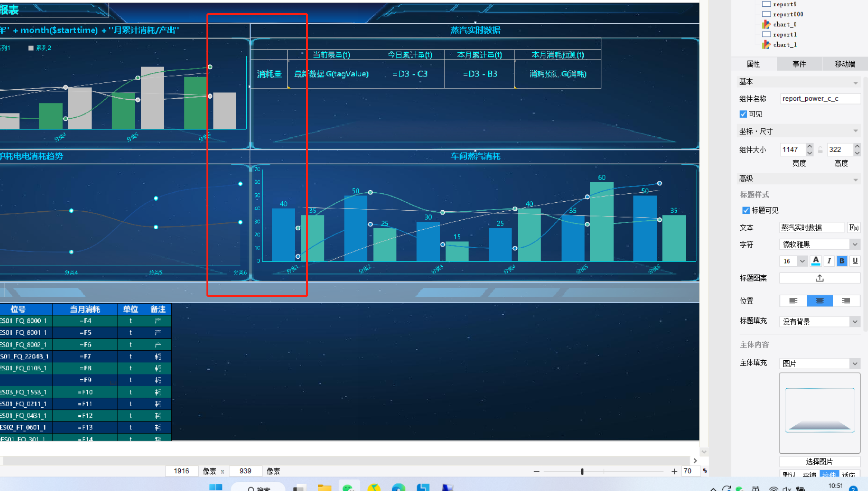Select the 蒸汽实时数据 report title
The height and width of the screenshot is (491, 868).
click(x=475, y=30)
